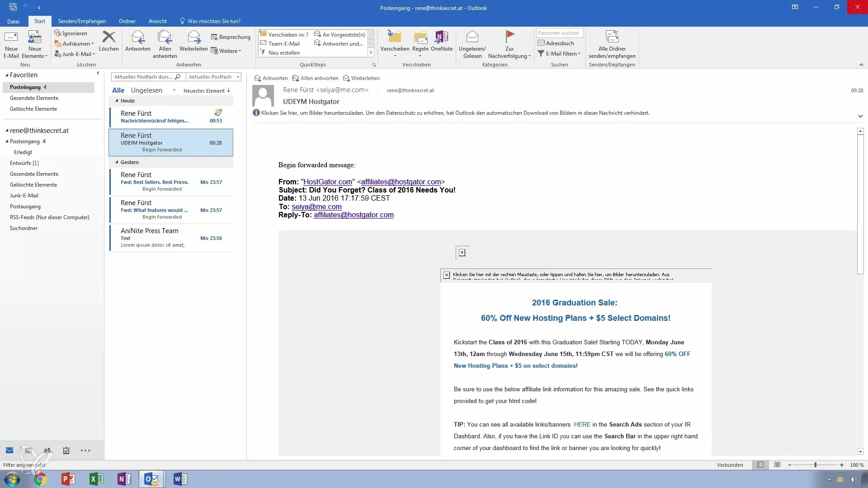
Task: Zoom in with the plus button
Action: 841,465
